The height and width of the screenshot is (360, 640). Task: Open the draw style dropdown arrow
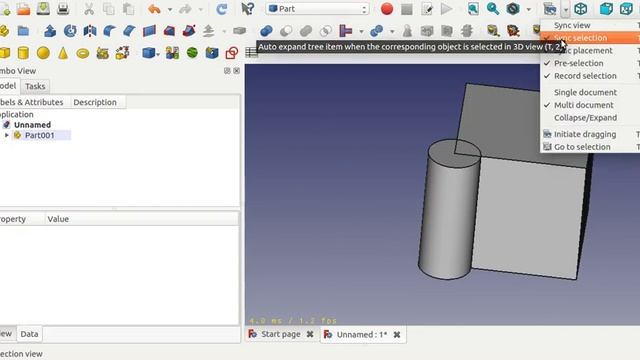[529, 9]
